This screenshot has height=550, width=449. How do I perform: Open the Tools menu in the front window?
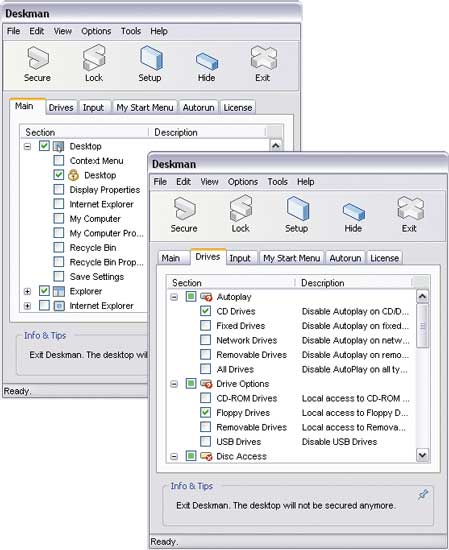[x=277, y=182]
